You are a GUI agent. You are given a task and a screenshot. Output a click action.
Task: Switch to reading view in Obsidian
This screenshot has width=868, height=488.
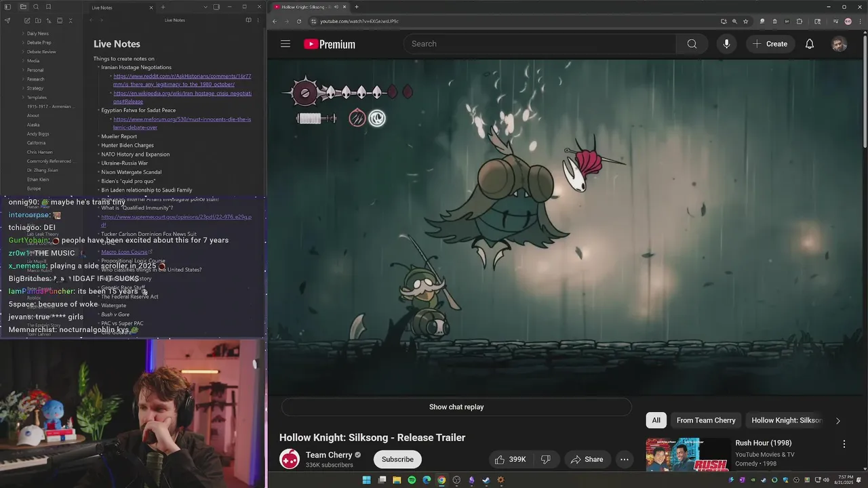click(248, 20)
